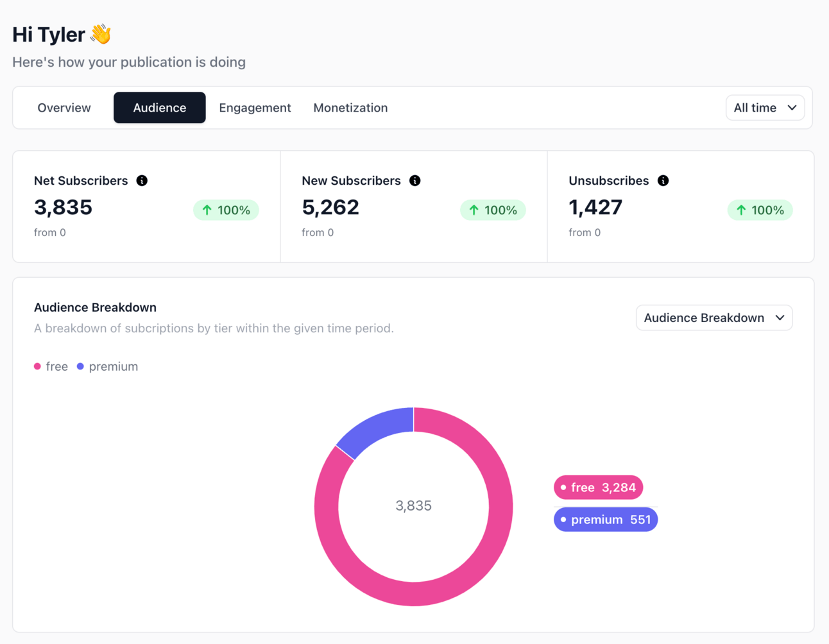Click the Unsubscribes 100% up-arrow badge

(760, 210)
